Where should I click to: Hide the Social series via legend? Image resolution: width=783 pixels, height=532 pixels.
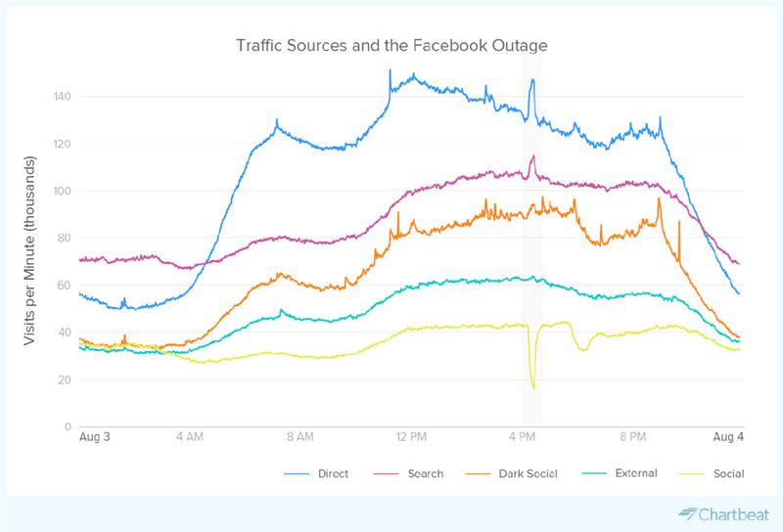click(728, 473)
